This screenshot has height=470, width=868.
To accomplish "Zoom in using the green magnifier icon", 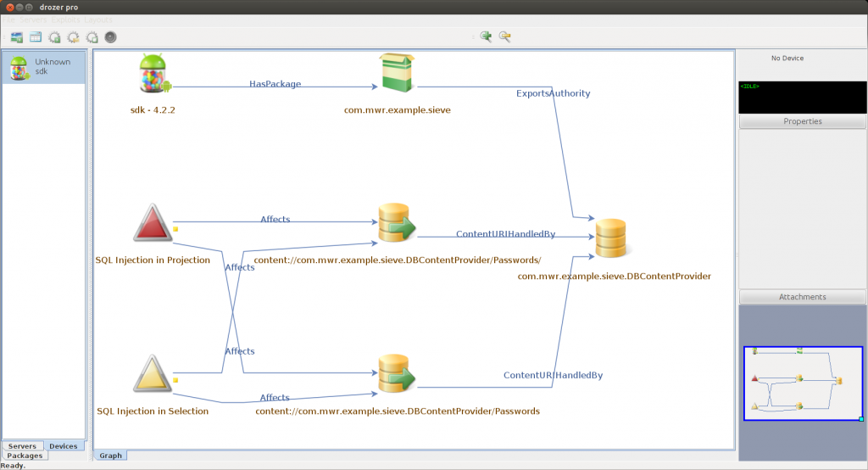I will coord(486,36).
